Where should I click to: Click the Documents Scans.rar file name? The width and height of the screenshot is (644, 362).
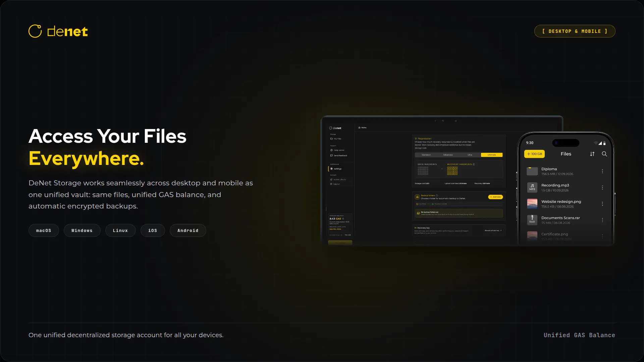[560, 218]
